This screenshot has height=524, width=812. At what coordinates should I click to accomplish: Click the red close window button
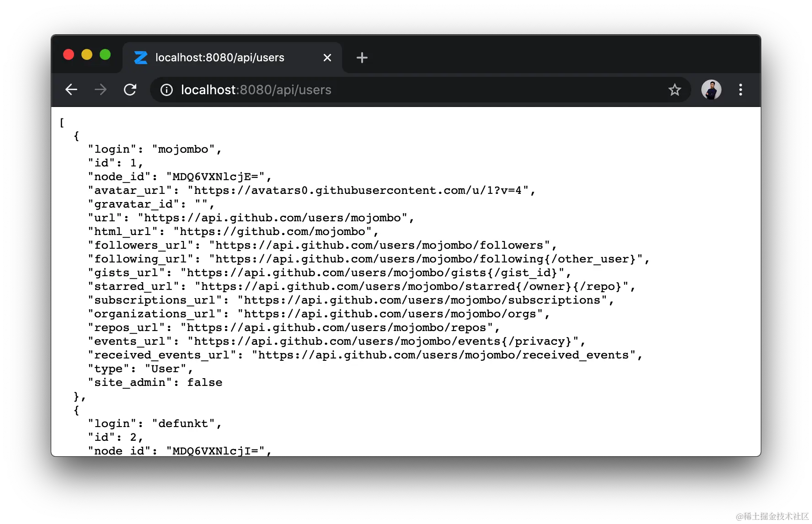click(69, 55)
